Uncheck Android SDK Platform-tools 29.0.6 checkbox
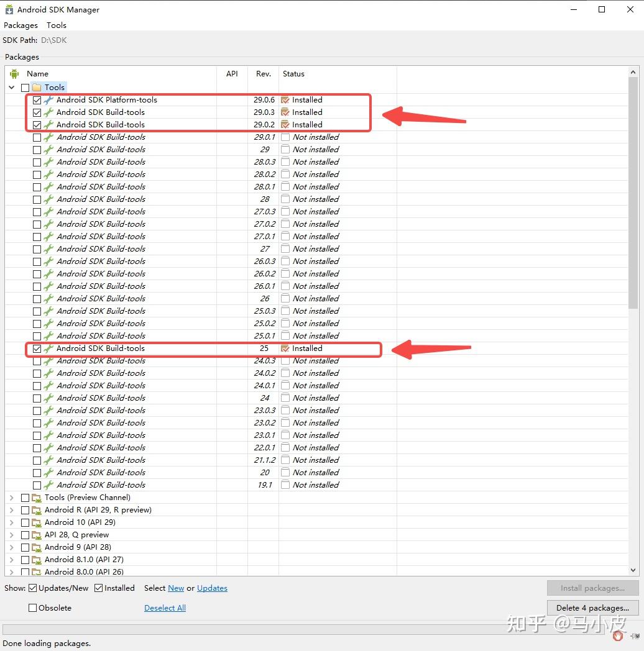This screenshot has width=644, height=651. (37, 100)
